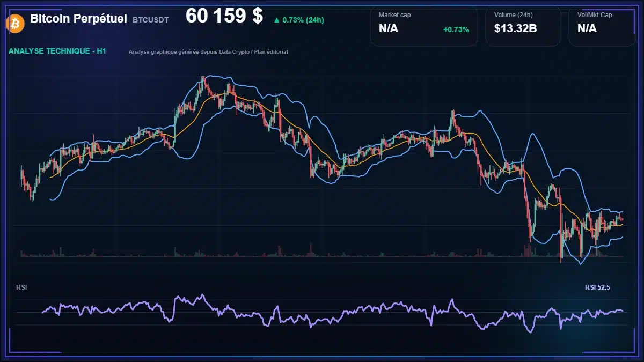Image resolution: width=644 pixels, height=362 pixels.
Task: Click the RSI label on the left
Action: (x=21, y=287)
